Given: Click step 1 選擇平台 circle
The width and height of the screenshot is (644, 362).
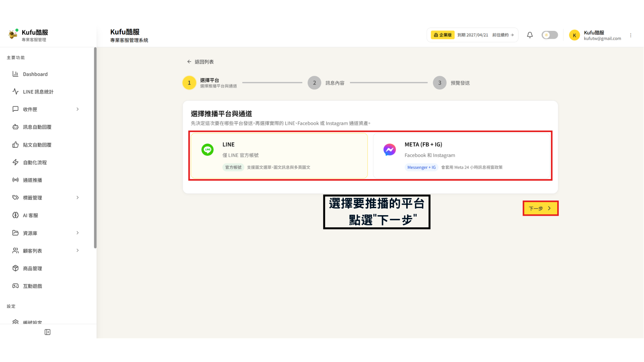Looking at the screenshot, I should [189, 83].
